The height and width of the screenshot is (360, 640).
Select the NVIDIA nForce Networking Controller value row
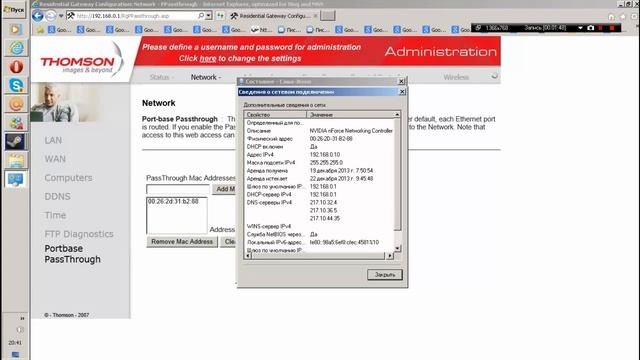coord(351,131)
